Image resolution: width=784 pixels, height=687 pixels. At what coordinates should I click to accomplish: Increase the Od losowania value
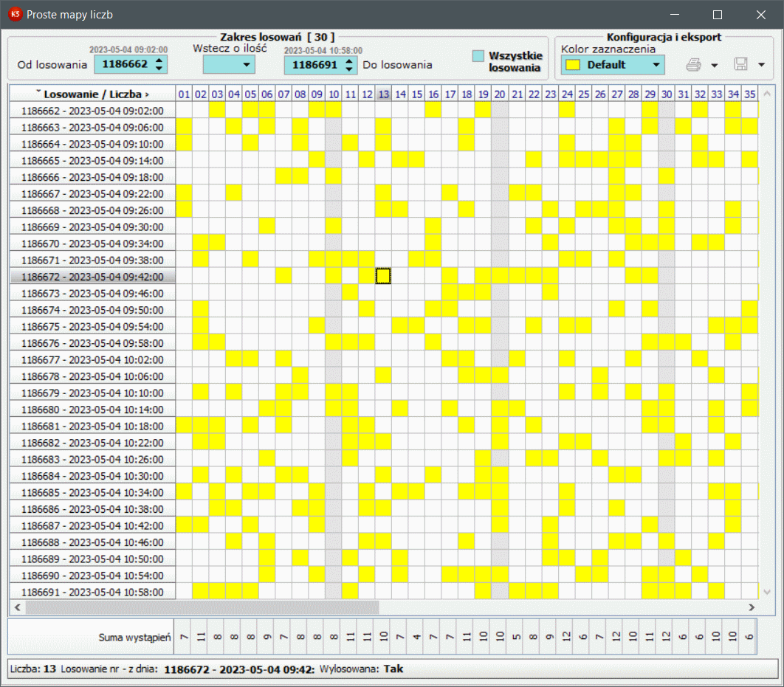coord(159,61)
